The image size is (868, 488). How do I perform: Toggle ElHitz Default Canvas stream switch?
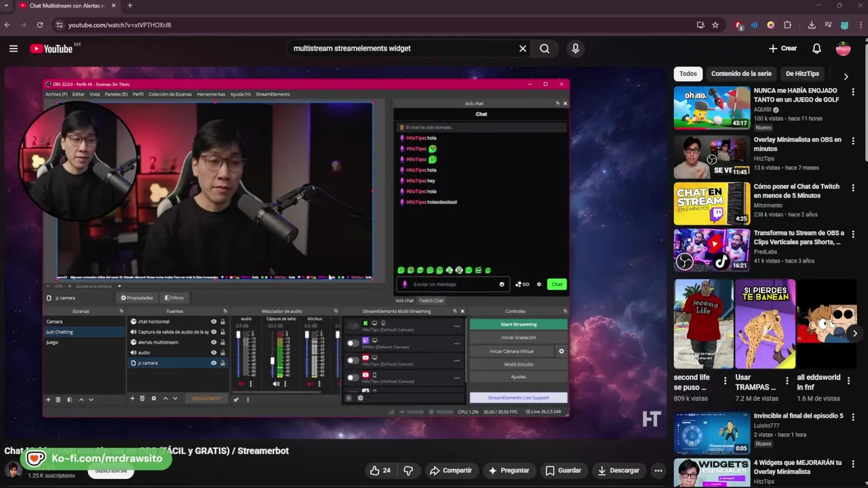click(352, 343)
